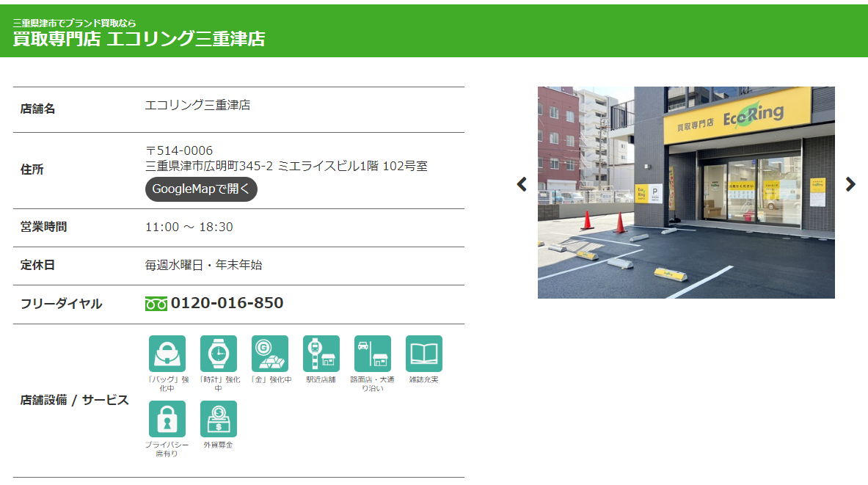Click the postal code 〒514-0006
The width and height of the screenshot is (868, 485).
tap(179, 150)
